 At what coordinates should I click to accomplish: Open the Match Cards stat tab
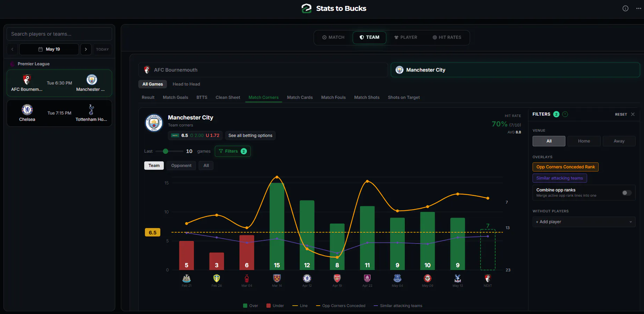point(300,97)
